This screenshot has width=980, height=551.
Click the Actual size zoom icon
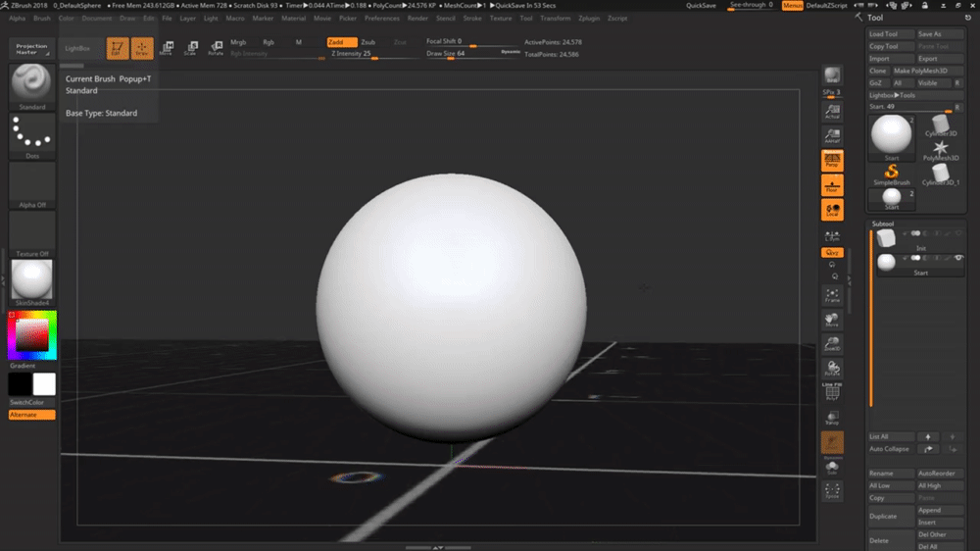832,111
